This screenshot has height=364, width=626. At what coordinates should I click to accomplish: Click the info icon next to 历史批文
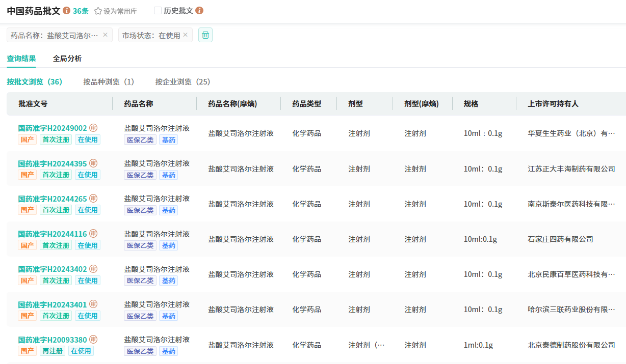pyautogui.click(x=199, y=11)
